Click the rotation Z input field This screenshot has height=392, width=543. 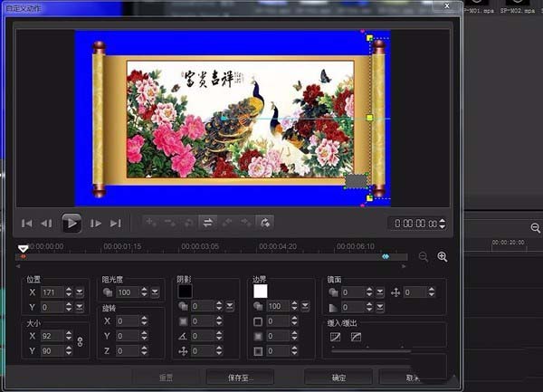click(x=128, y=350)
